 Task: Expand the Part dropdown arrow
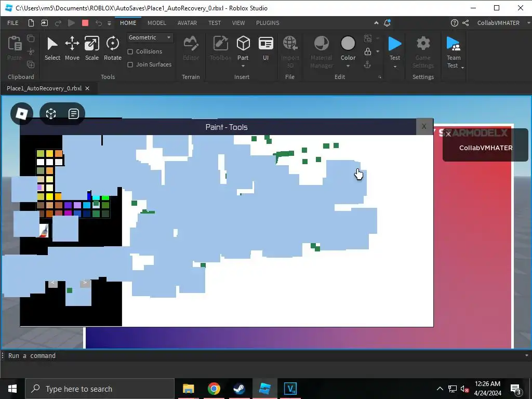point(243,66)
